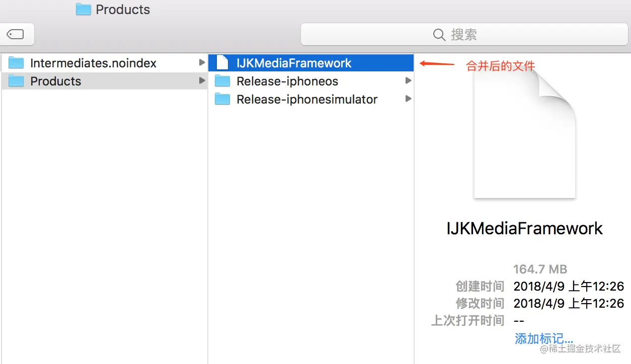
Task: Click the IJKMediaFramework document icon in list
Action: point(222,63)
